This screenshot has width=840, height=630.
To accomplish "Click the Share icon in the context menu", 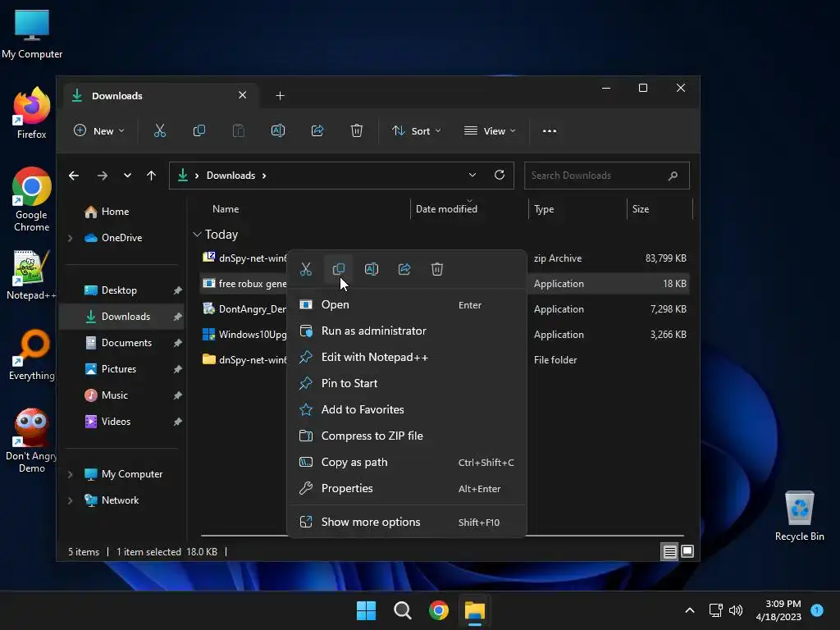I will pos(404,269).
